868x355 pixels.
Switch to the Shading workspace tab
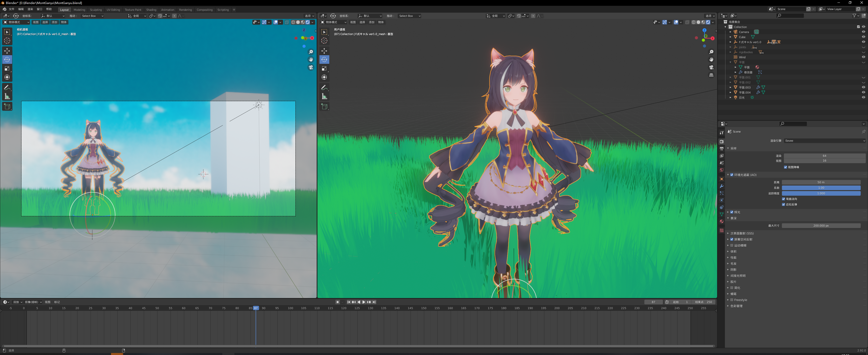coord(151,10)
